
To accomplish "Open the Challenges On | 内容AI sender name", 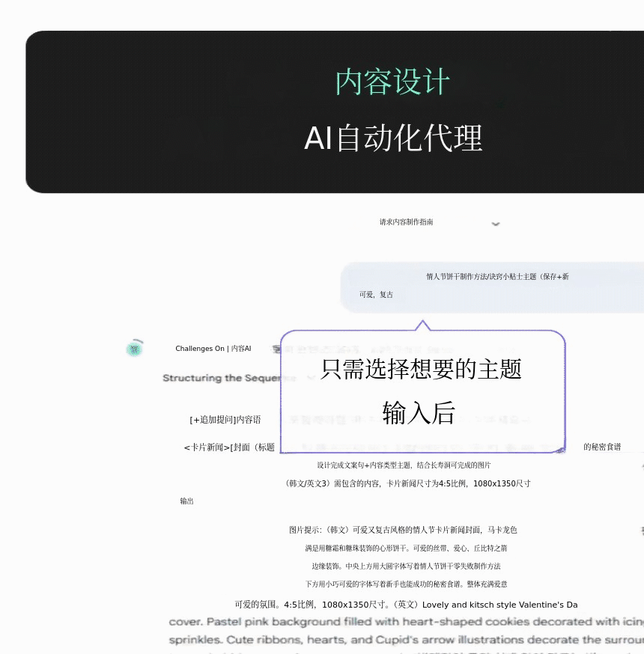I will [x=213, y=349].
